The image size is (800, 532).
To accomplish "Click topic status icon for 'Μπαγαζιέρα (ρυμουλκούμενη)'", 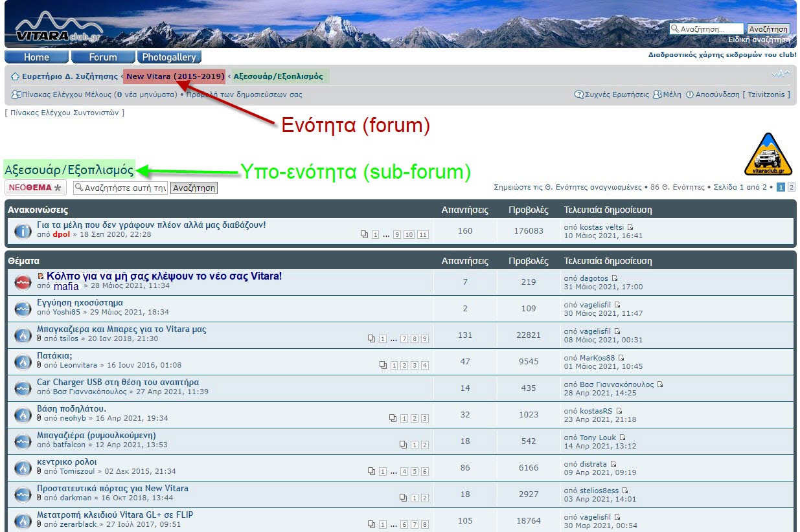I will tap(23, 441).
